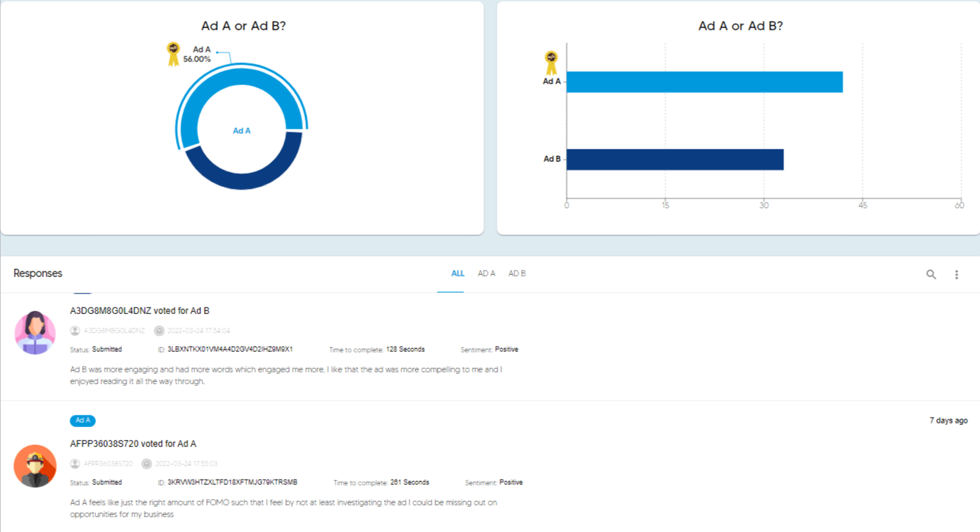Screen dimensions: 980x532
Task: Click the Ad A label inside the donut chart
Action: tap(241, 130)
